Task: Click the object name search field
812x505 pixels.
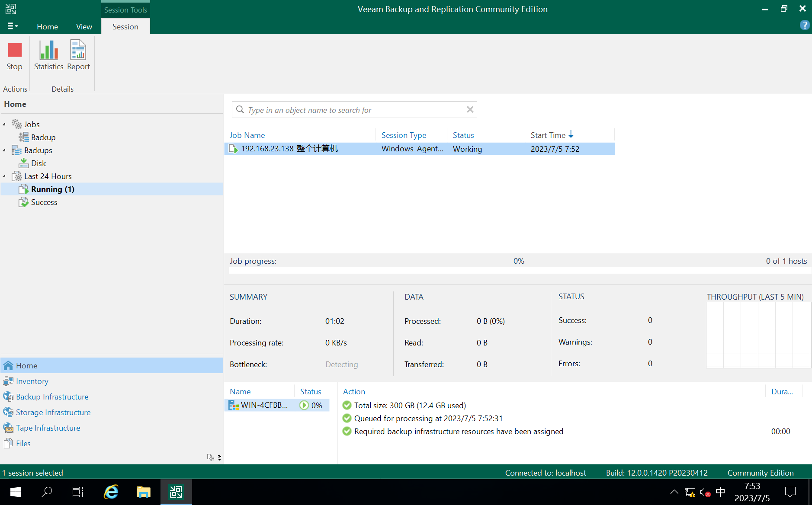Action: (x=354, y=110)
